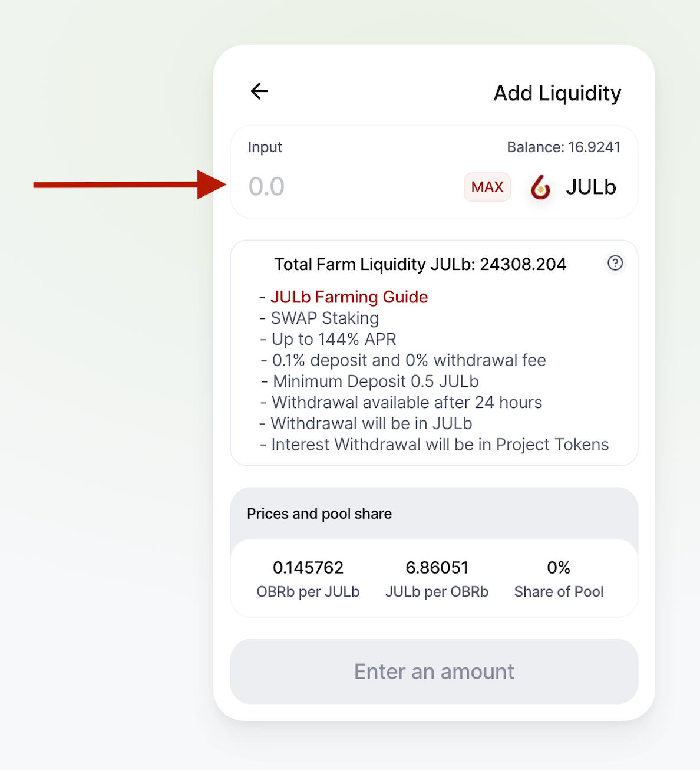Click the 6.86051 JULb per OBRb value
Image resolution: width=700 pixels, height=770 pixels.
[x=437, y=568]
